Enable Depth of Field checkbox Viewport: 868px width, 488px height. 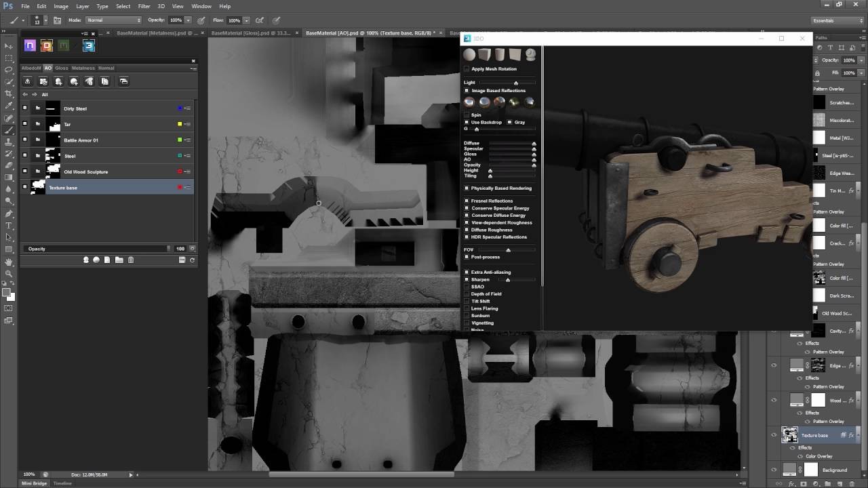467,293
